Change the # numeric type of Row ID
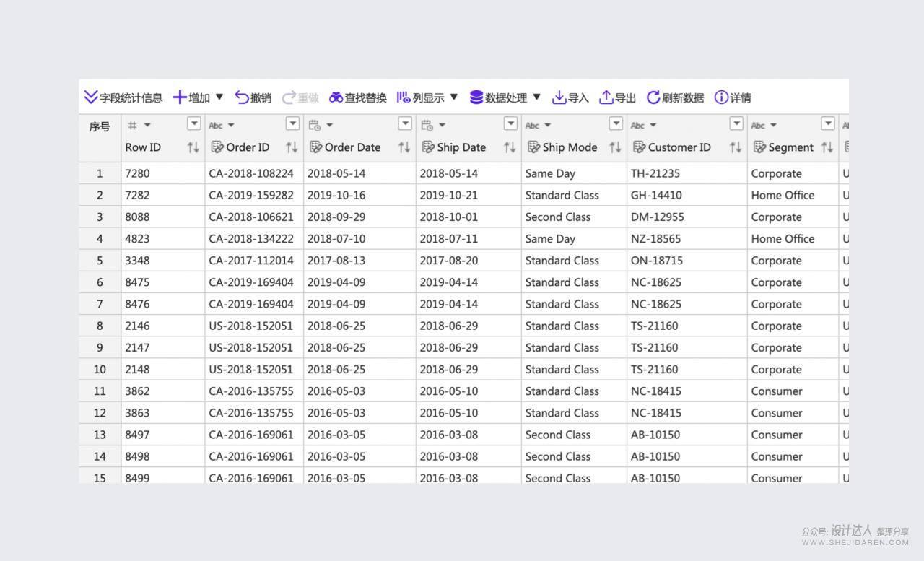Image resolution: width=924 pixels, height=561 pixels. 139,126
